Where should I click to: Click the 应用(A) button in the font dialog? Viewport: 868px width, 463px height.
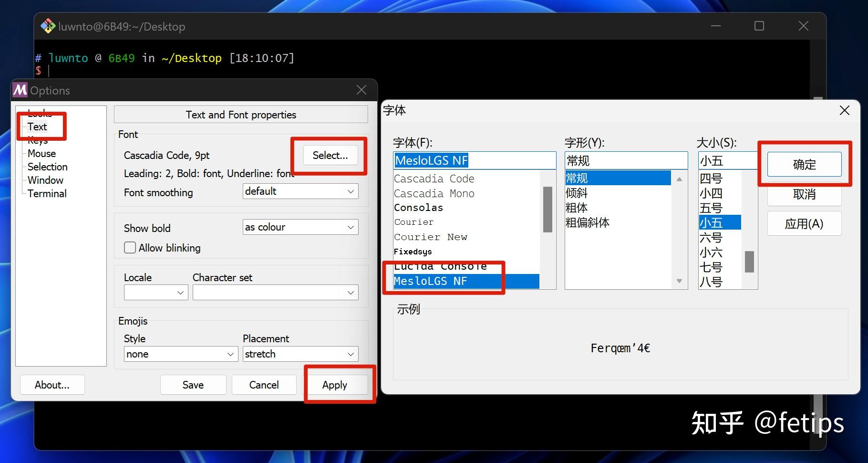804,223
